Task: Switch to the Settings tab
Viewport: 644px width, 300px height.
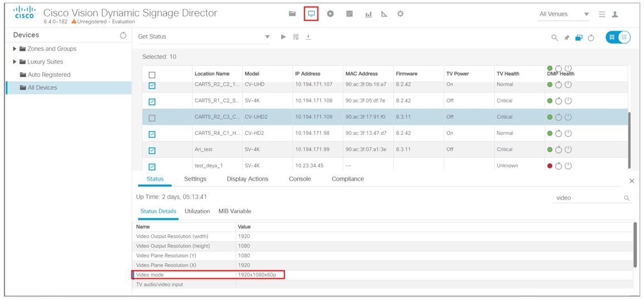Action: [195, 179]
